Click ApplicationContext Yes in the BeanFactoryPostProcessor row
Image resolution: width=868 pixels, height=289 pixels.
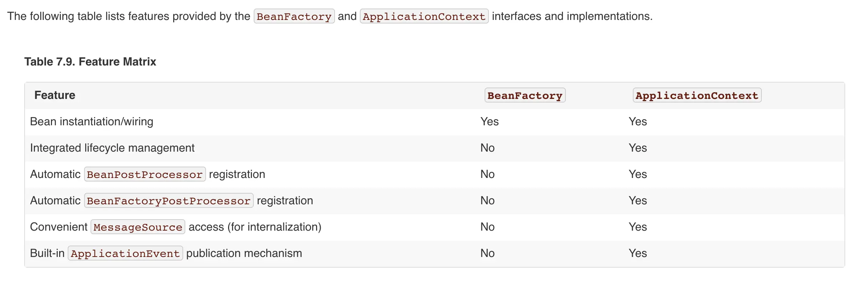638,201
